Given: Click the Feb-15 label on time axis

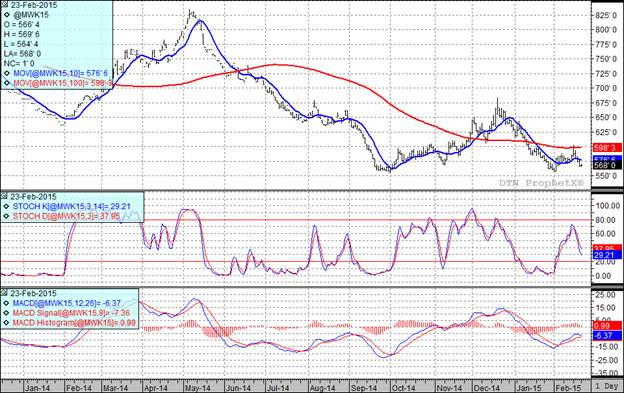Looking at the screenshot, I should pyautogui.click(x=568, y=388).
